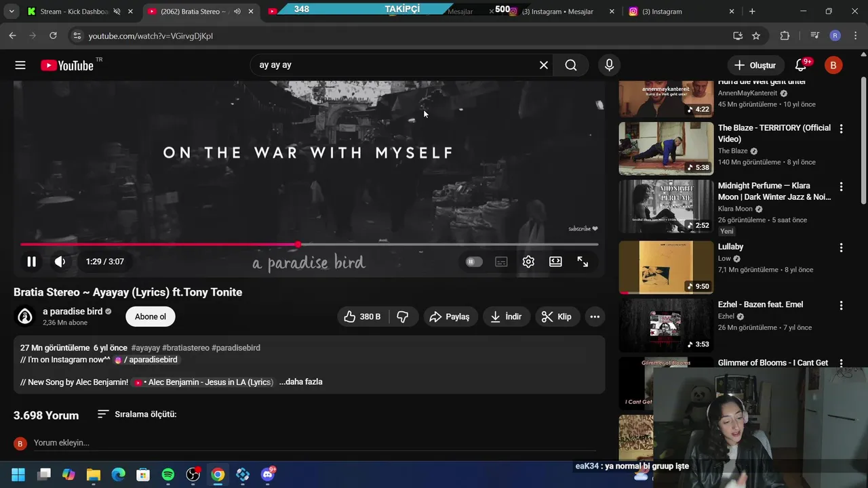Viewport: 868px width, 488px height.
Task: Unmute the Kick Dashboard tab audio icon
Action: coord(117,12)
